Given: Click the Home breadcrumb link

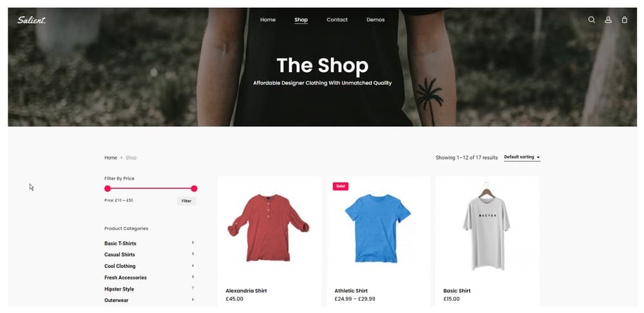Looking at the screenshot, I should click(111, 158).
